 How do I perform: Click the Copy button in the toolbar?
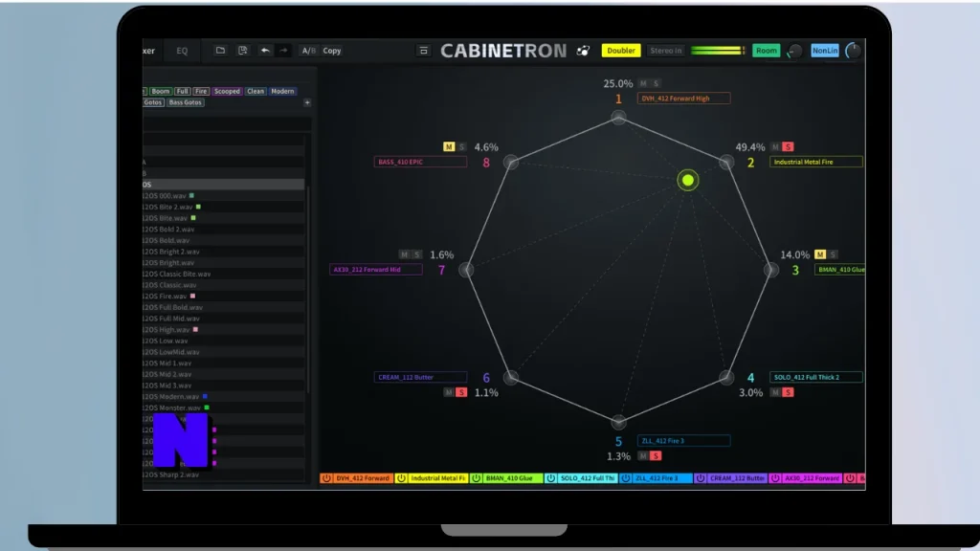tap(332, 51)
